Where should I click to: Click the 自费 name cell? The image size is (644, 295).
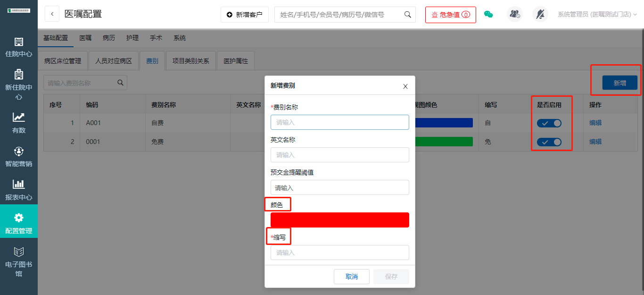click(157, 123)
